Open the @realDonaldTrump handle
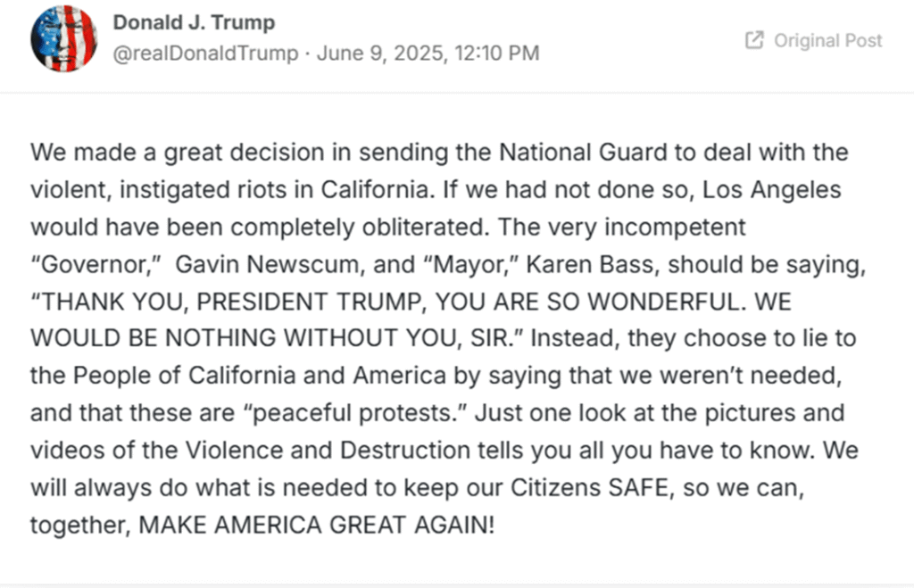 205,53
